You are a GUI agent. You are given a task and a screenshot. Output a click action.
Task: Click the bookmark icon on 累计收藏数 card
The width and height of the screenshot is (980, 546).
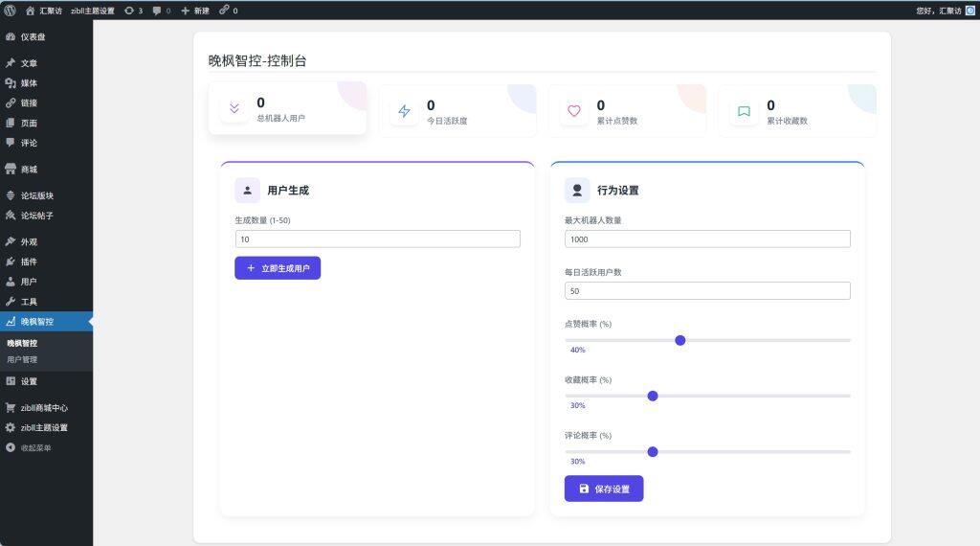(x=744, y=111)
